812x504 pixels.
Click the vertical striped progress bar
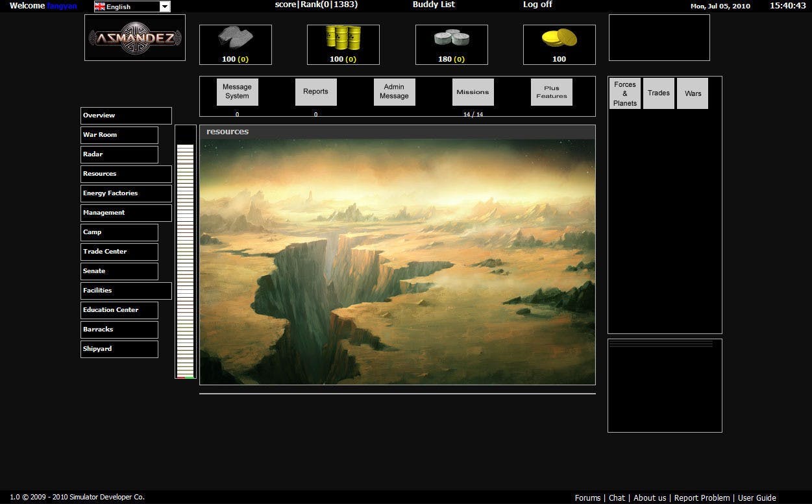click(x=186, y=253)
